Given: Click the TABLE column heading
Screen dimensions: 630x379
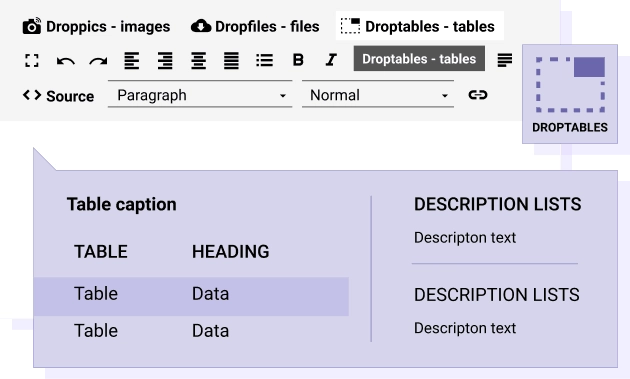Looking at the screenshot, I should [x=101, y=252].
